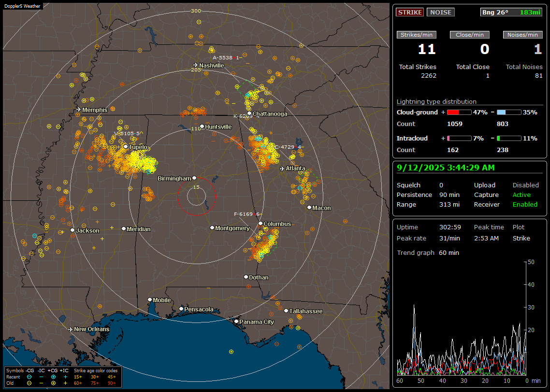This screenshot has width=550, height=392.
Task: Click the Meridian city dot marker
Action: tap(123, 229)
